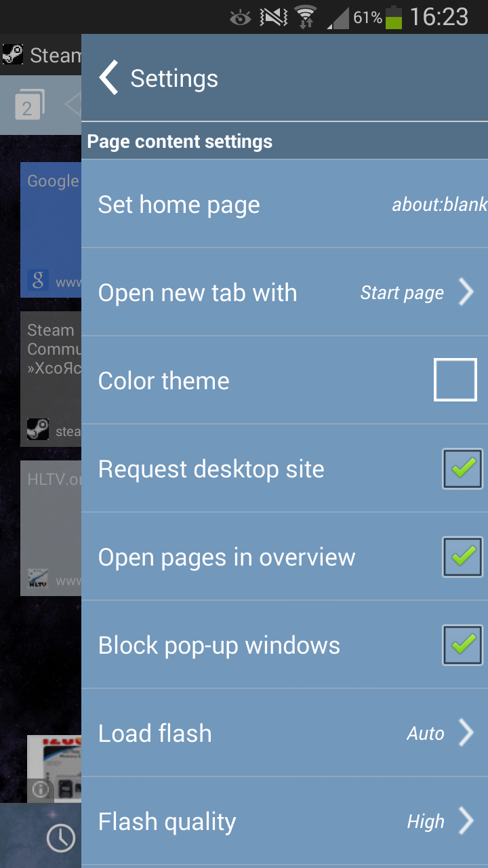The width and height of the screenshot is (488, 868).
Task: Tap the Settings title text
Action: click(x=174, y=79)
